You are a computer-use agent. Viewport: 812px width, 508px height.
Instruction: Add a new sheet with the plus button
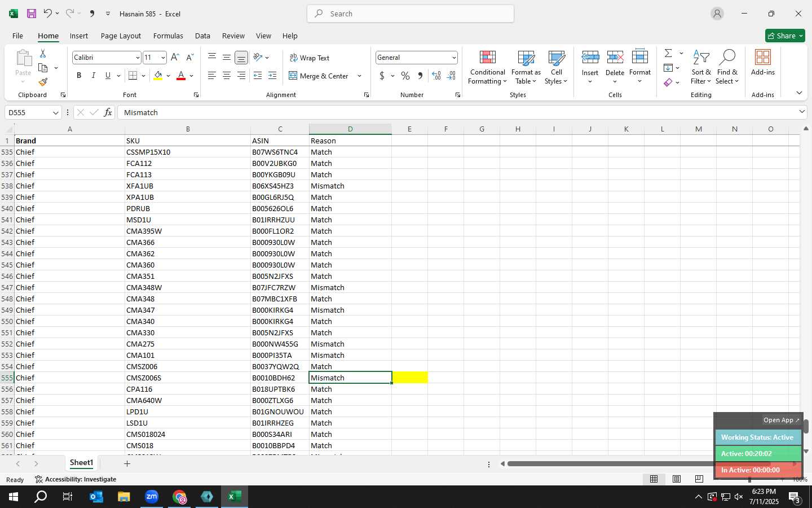click(127, 463)
